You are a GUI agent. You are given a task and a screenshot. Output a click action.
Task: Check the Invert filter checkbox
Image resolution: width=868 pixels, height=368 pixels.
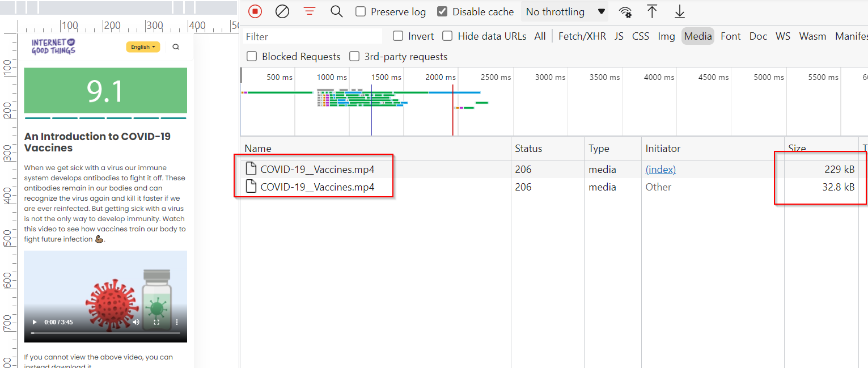pyautogui.click(x=397, y=36)
